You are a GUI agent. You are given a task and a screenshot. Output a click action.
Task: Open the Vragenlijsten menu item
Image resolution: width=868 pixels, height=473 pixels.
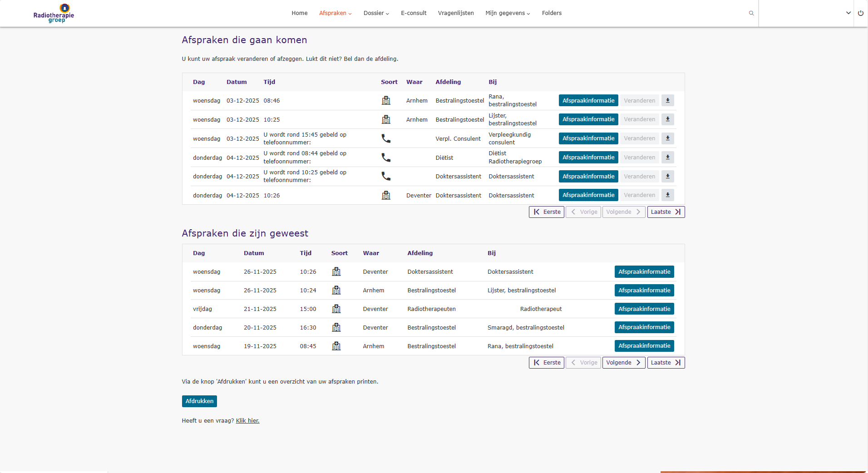click(456, 13)
